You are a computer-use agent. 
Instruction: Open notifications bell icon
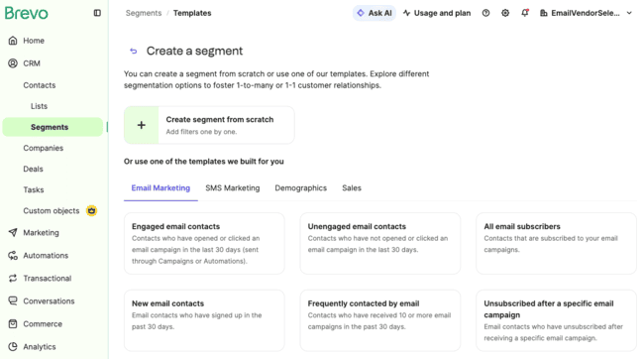525,13
